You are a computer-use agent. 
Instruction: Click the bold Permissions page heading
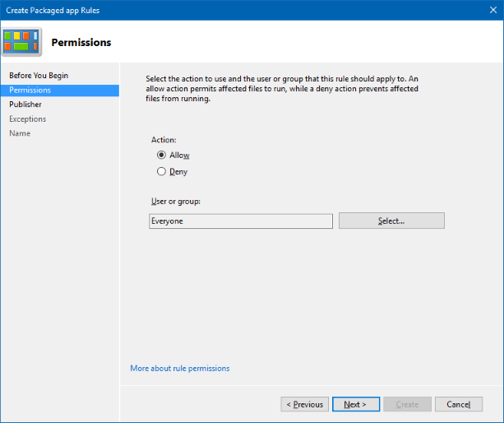[81, 42]
